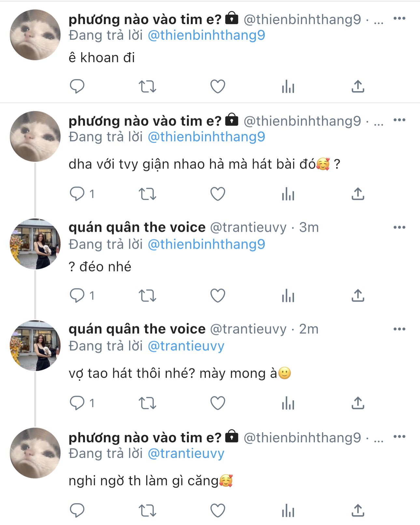Tap cat avatar on the top tweet
Screen dimensions: 420x525
point(35,35)
